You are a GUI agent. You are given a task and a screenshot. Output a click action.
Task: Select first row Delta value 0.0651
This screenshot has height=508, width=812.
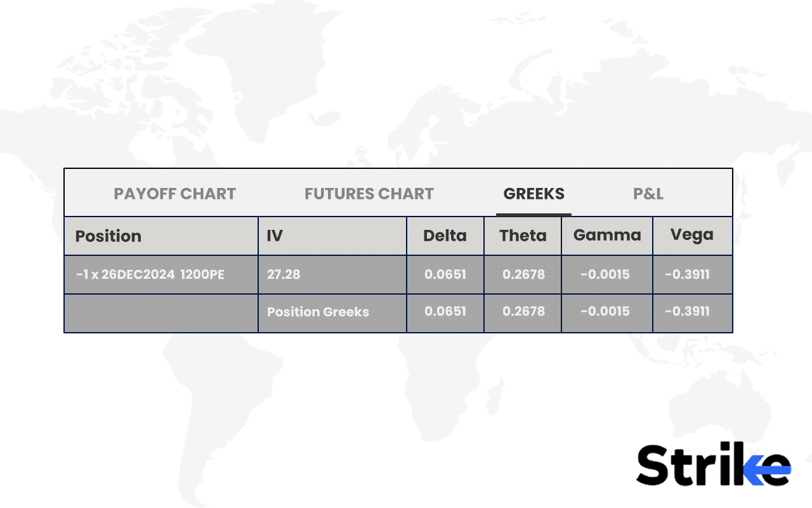coord(445,275)
